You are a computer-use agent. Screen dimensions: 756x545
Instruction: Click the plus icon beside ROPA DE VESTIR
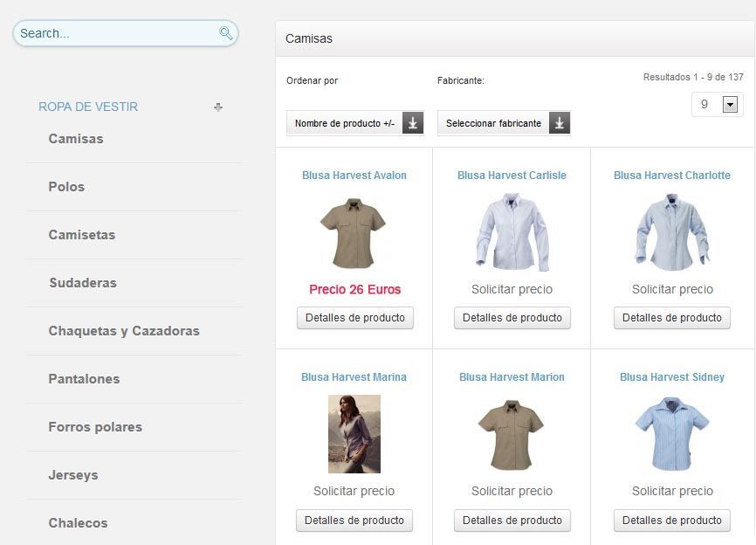tap(218, 107)
